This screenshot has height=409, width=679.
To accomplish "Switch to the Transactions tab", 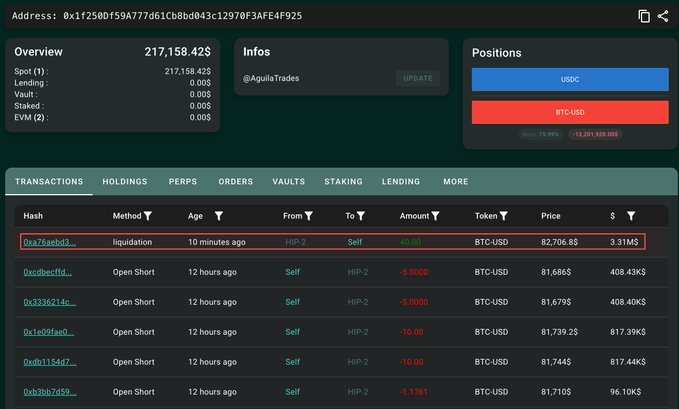I will point(49,182).
